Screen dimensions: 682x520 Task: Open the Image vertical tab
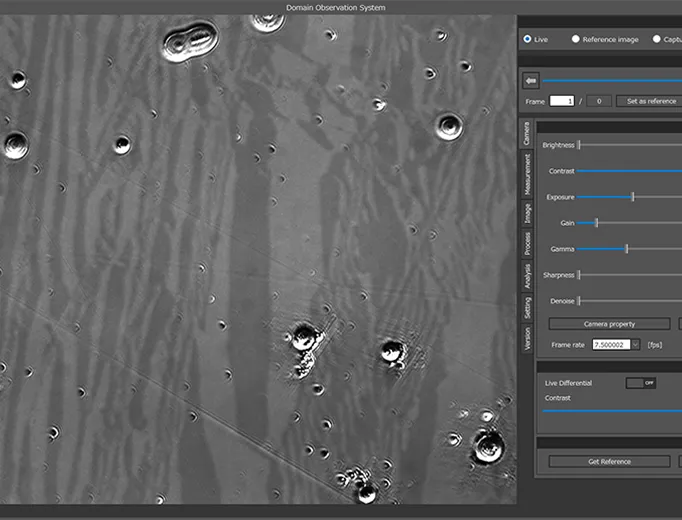click(x=527, y=212)
